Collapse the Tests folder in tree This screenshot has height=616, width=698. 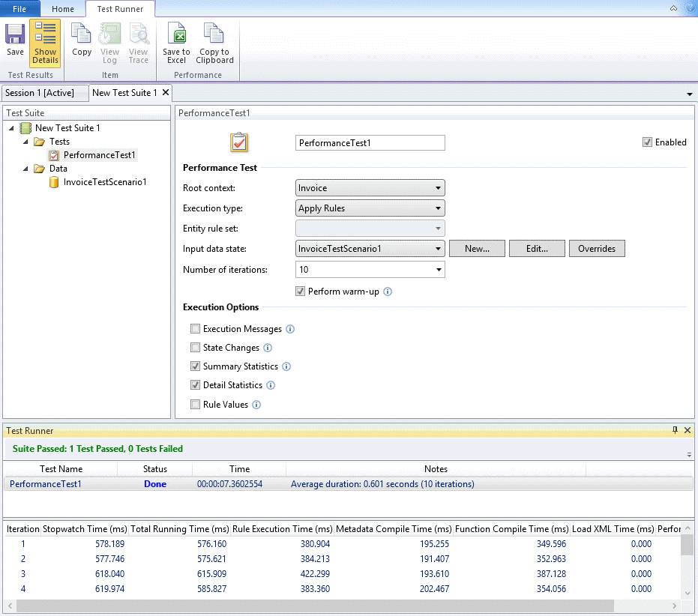(26, 142)
